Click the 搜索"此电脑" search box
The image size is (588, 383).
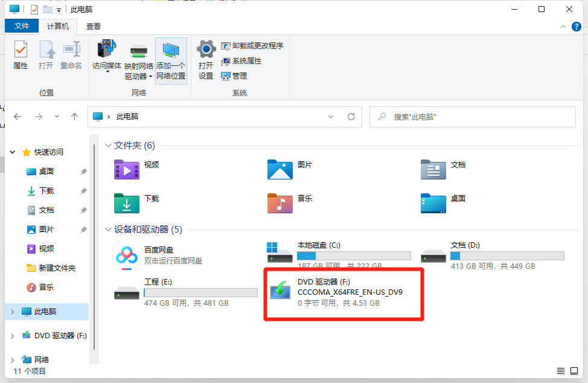(x=473, y=117)
